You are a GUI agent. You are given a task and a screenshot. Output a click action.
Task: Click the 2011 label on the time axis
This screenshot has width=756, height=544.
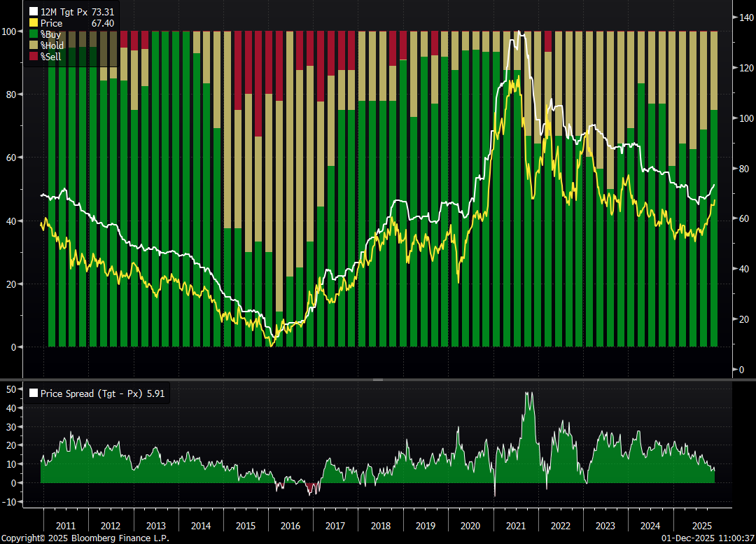point(65,525)
